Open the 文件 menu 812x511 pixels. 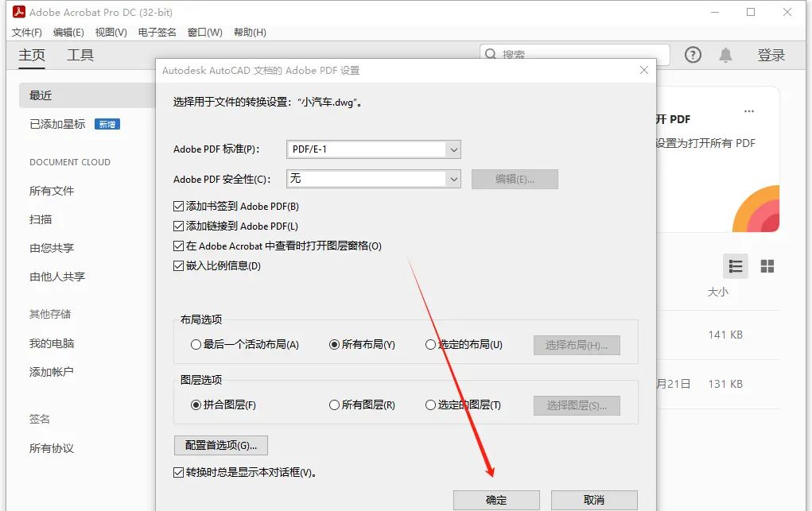point(27,32)
